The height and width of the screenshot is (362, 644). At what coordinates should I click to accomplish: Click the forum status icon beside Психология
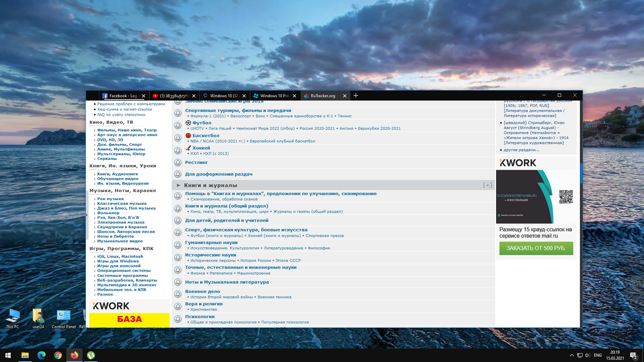pos(177,318)
